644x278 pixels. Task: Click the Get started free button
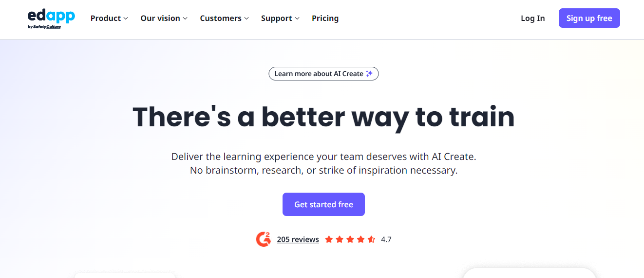tap(323, 204)
